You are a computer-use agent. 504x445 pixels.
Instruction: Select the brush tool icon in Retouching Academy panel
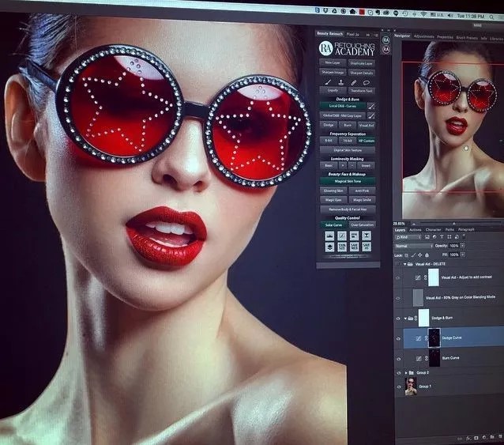click(328, 82)
